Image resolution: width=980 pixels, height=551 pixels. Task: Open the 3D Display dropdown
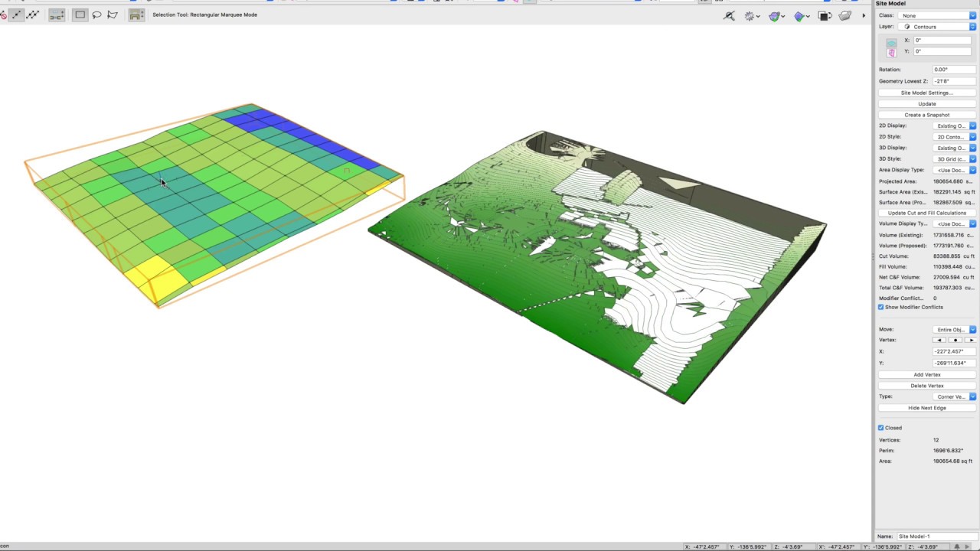[955, 148]
